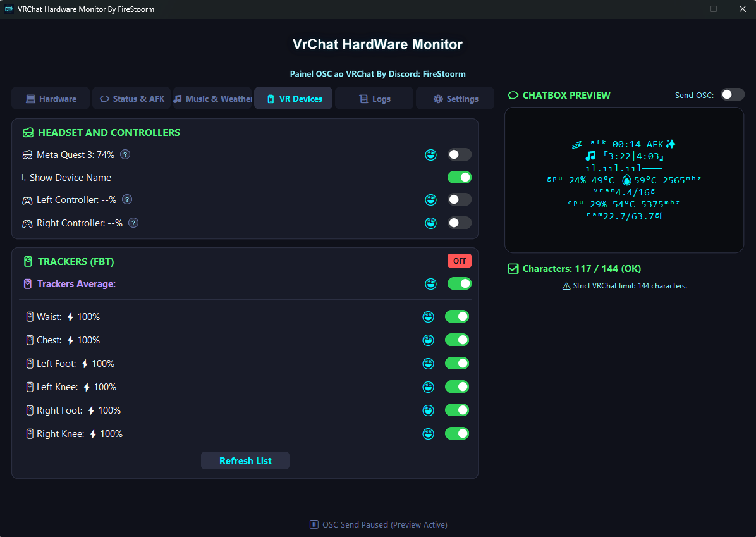Open help icon beside Right Controller
The width and height of the screenshot is (756, 537).
point(133,223)
